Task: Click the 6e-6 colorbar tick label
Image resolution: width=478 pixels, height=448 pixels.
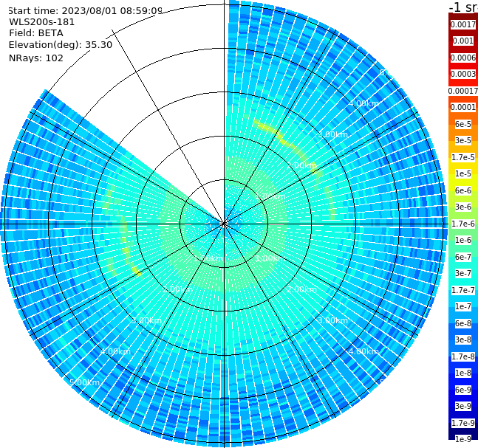Action: tap(463, 190)
